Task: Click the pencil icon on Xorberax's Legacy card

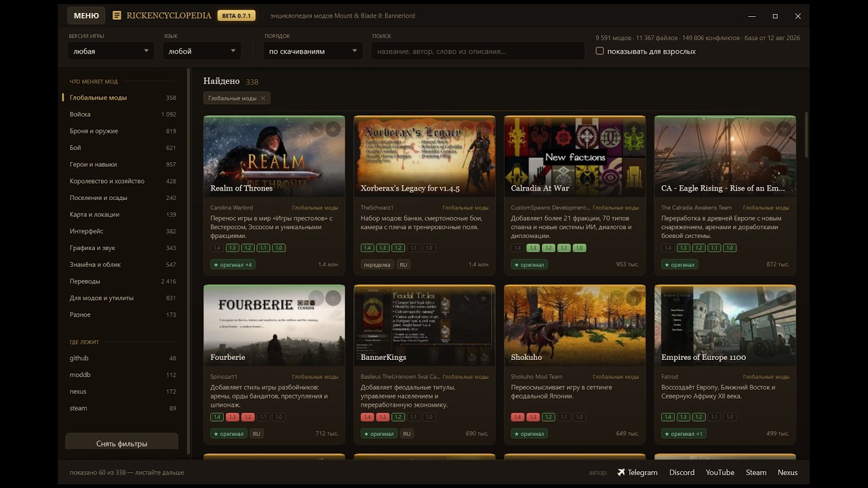Action: point(467,128)
